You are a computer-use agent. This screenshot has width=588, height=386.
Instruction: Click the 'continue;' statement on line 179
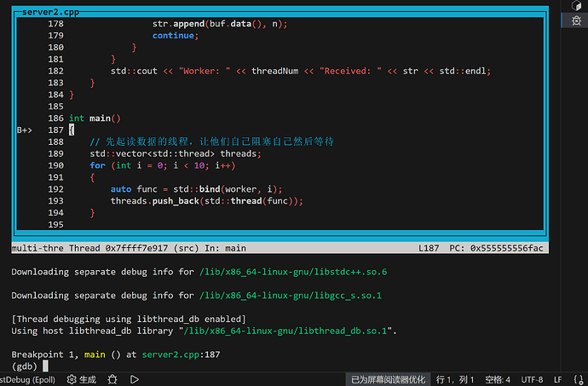pos(176,35)
